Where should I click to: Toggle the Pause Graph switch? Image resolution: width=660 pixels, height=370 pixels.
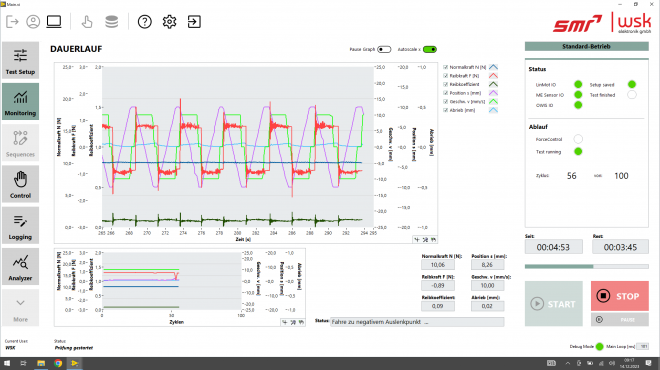[384, 50]
